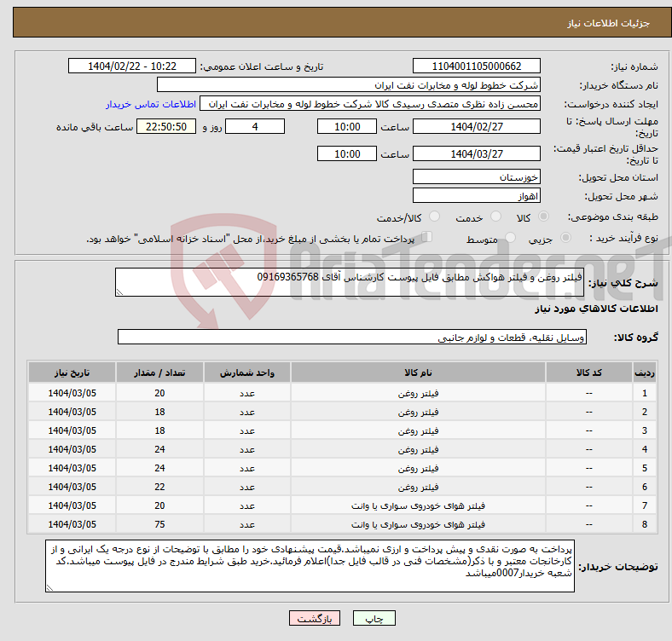Click the buyer organization name field
672x641 pixels.
point(349,85)
